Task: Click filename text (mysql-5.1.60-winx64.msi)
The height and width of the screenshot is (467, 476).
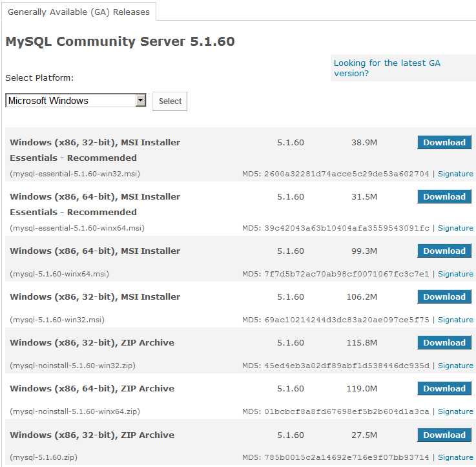Action: [59, 274]
